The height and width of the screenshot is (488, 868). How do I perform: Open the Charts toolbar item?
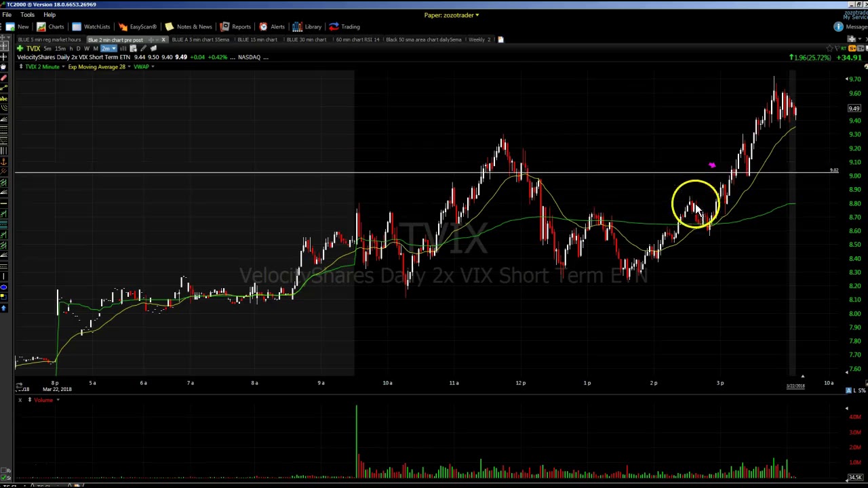(51, 26)
